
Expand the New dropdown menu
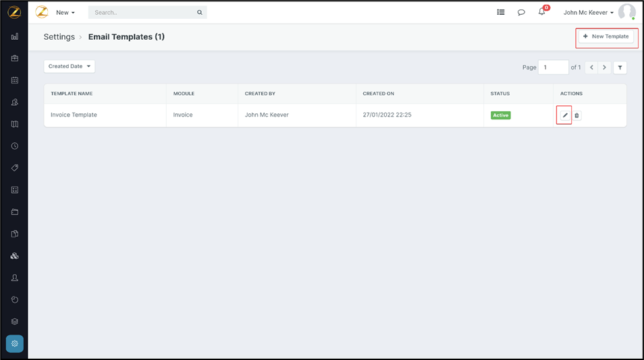(x=65, y=12)
